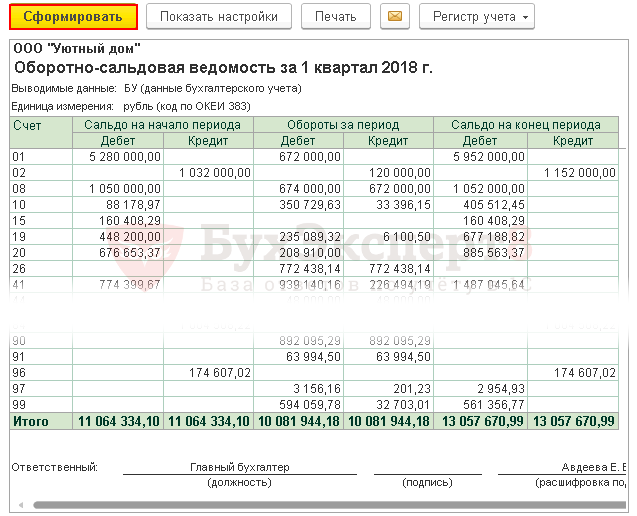
Task: Click the Ответственный label
Action: pyautogui.click(x=54, y=467)
